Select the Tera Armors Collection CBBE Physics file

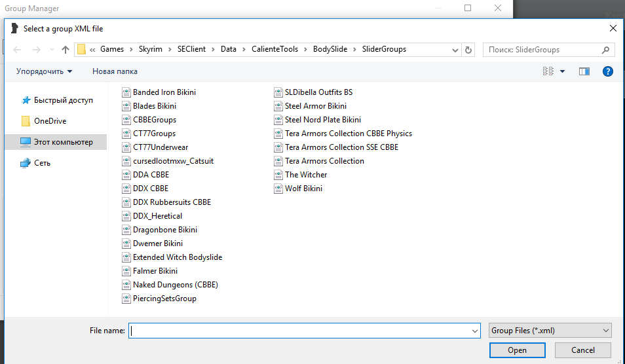(348, 134)
